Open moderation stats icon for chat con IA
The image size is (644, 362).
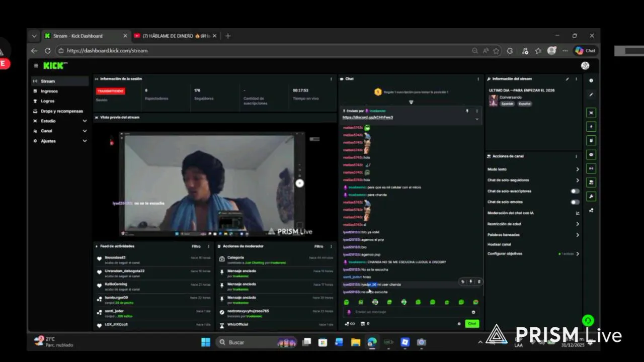click(x=578, y=213)
